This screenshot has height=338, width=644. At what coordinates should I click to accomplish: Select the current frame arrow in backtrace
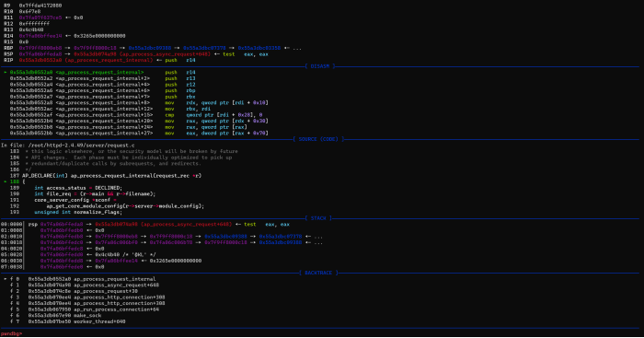pyautogui.click(x=6, y=279)
